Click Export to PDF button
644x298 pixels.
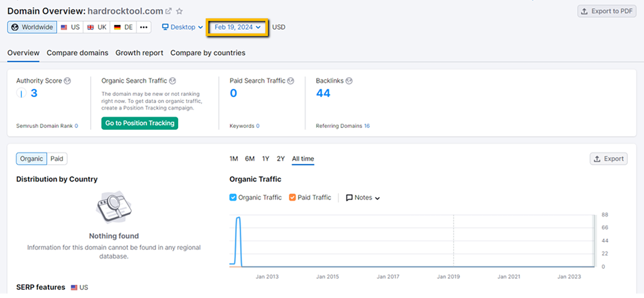pyautogui.click(x=607, y=11)
